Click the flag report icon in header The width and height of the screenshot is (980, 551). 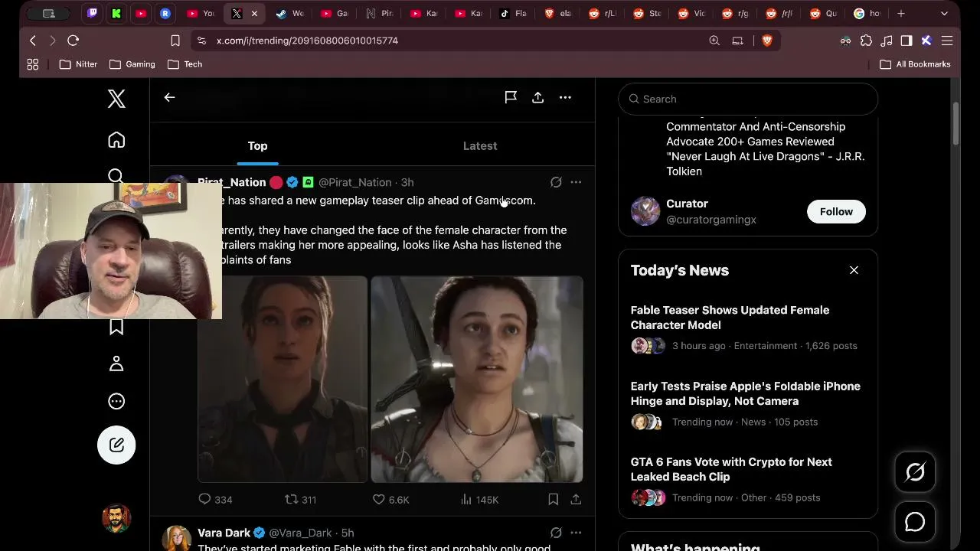pos(511,97)
